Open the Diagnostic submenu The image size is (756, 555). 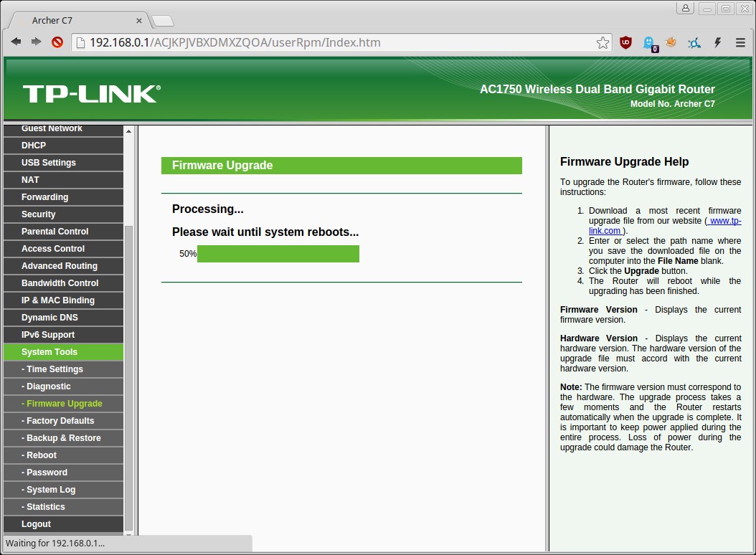64,386
